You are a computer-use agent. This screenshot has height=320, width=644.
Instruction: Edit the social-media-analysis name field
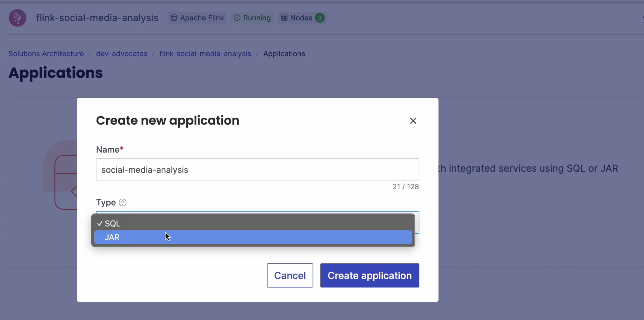[x=257, y=170]
